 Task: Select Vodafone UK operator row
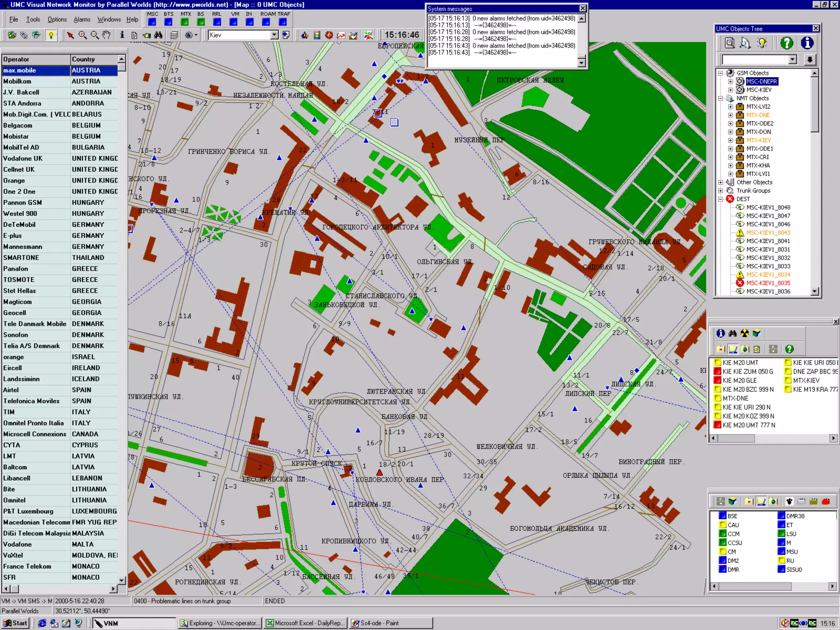[23, 159]
